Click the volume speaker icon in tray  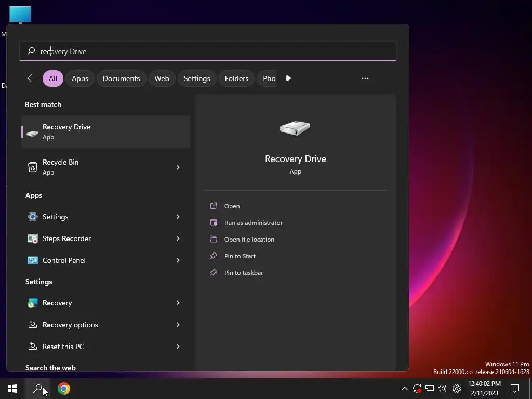click(442, 389)
